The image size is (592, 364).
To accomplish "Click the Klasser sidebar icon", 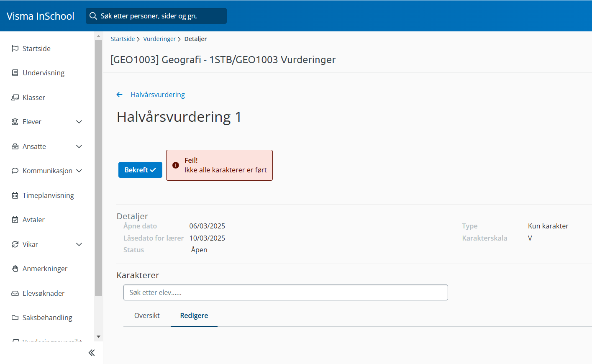I will click(x=15, y=97).
